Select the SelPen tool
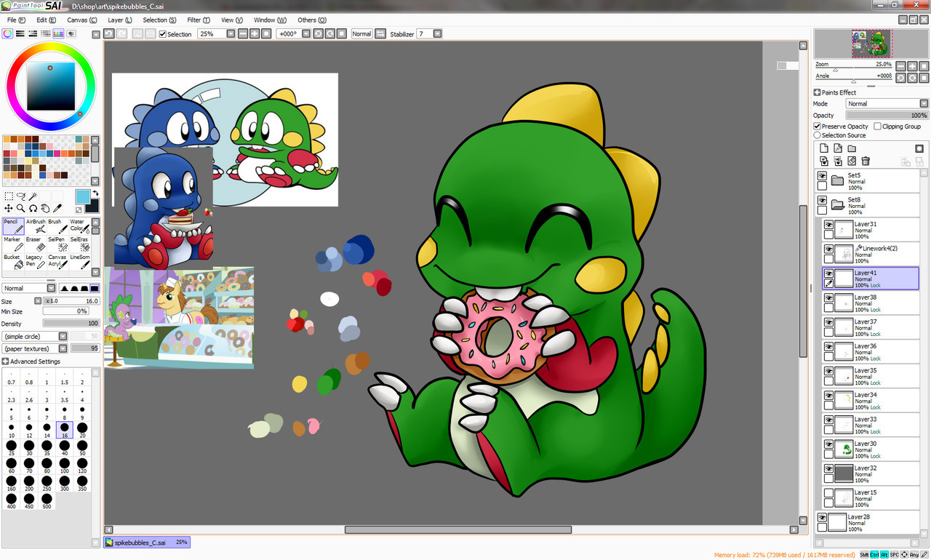The image size is (931, 560). click(x=57, y=244)
